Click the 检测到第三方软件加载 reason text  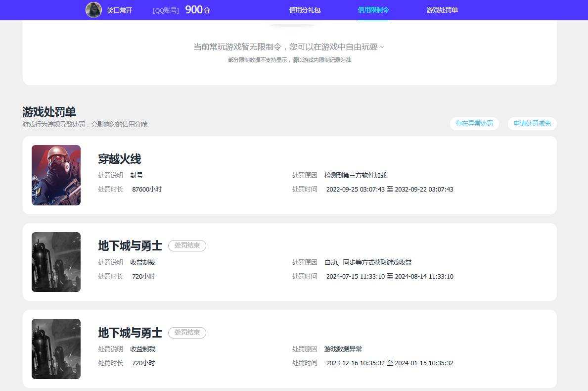(356, 175)
